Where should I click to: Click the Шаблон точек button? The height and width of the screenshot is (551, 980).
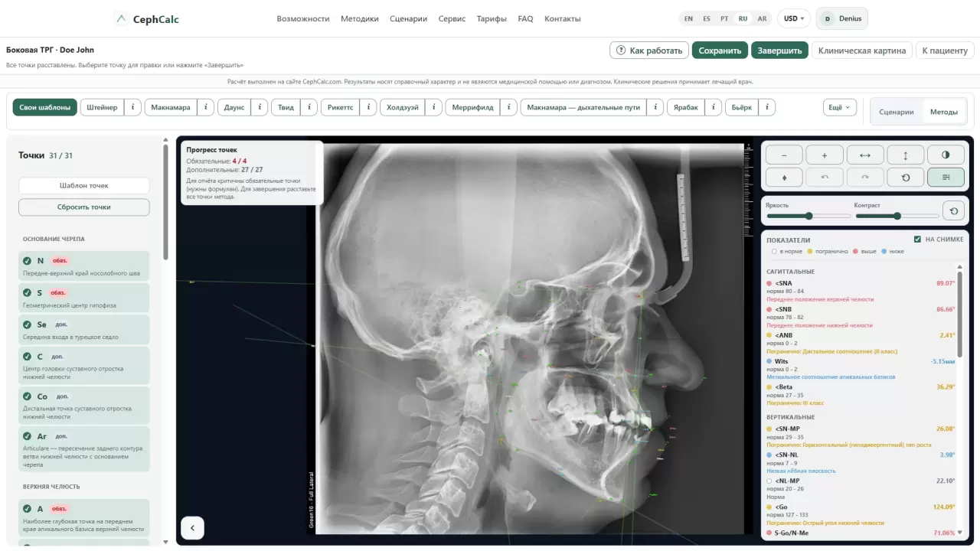(84, 185)
